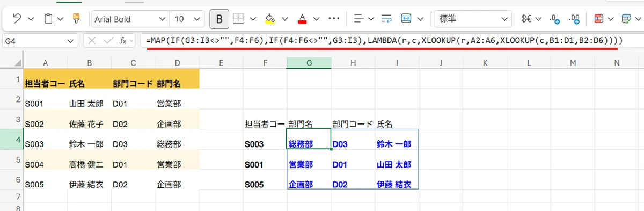Select cell G3 部門名 header
This screenshot has height=211, width=644.
[309, 120]
